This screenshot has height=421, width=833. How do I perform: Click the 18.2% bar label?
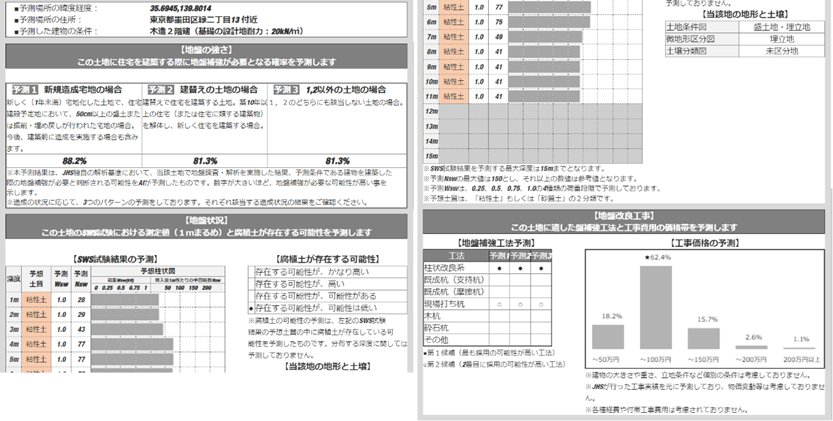611,316
